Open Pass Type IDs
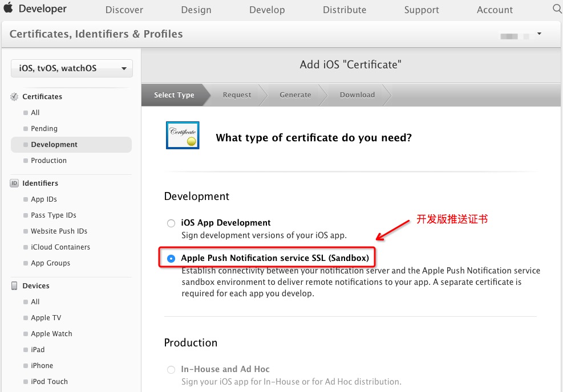 54,215
